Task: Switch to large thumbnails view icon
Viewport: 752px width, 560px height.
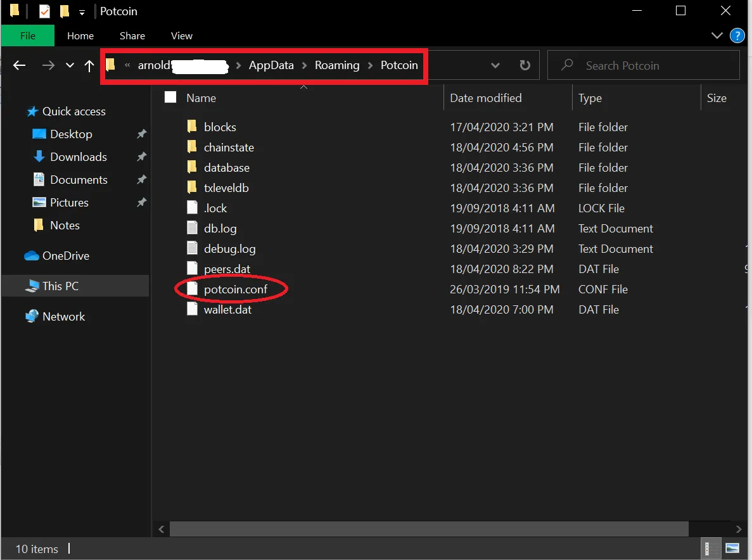Action: click(x=732, y=549)
